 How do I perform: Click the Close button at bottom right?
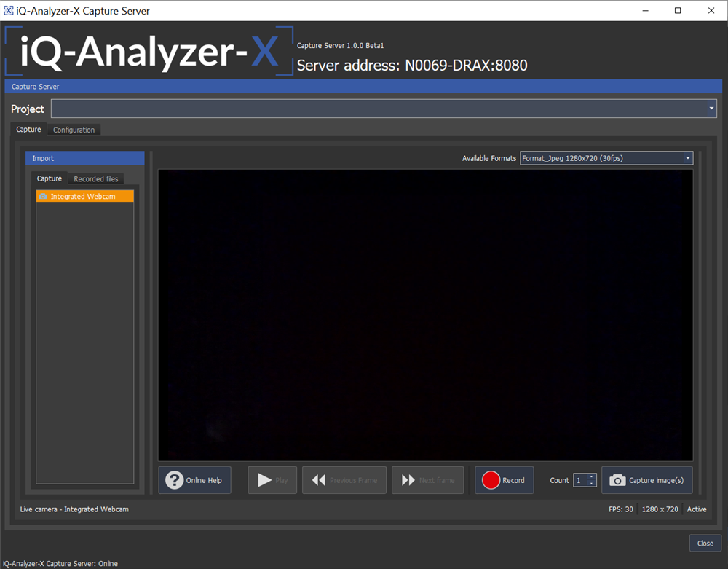pyautogui.click(x=705, y=543)
